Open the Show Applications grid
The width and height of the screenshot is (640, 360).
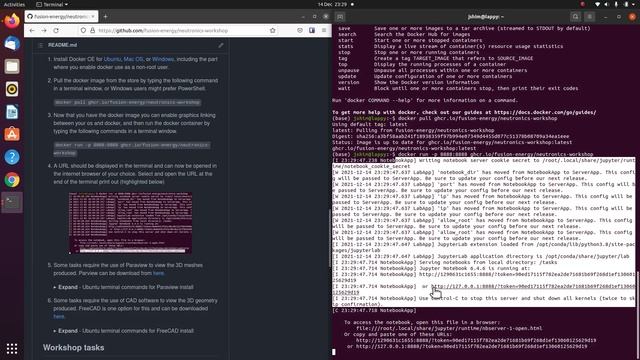pyautogui.click(x=12, y=348)
